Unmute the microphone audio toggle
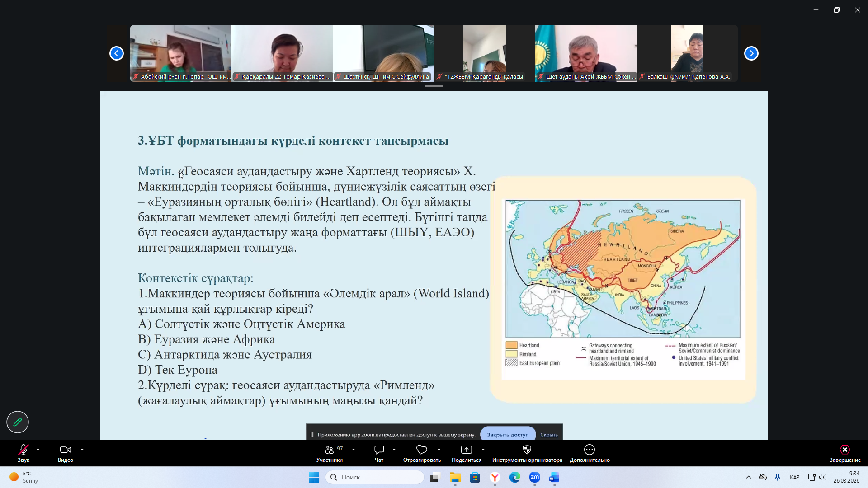The height and width of the screenshot is (488, 868). click(x=23, y=450)
